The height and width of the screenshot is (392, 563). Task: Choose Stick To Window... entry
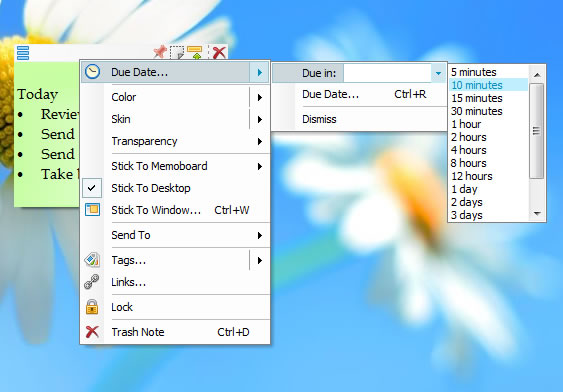click(x=175, y=210)
